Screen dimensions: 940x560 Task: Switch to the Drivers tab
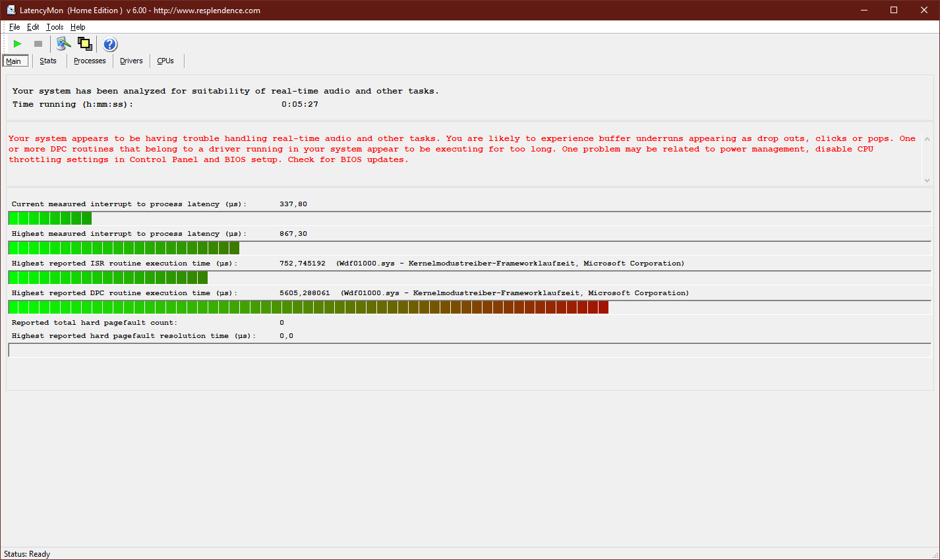131,61
